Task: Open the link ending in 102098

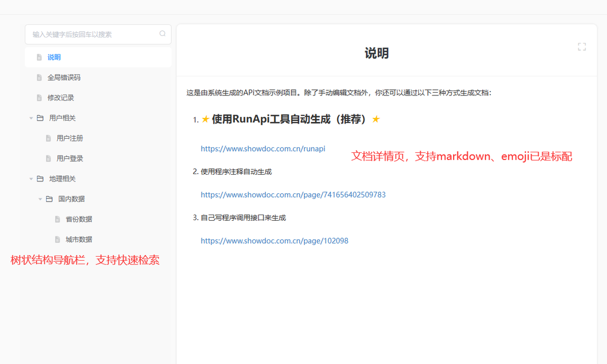Action: (x=274, y=240)
